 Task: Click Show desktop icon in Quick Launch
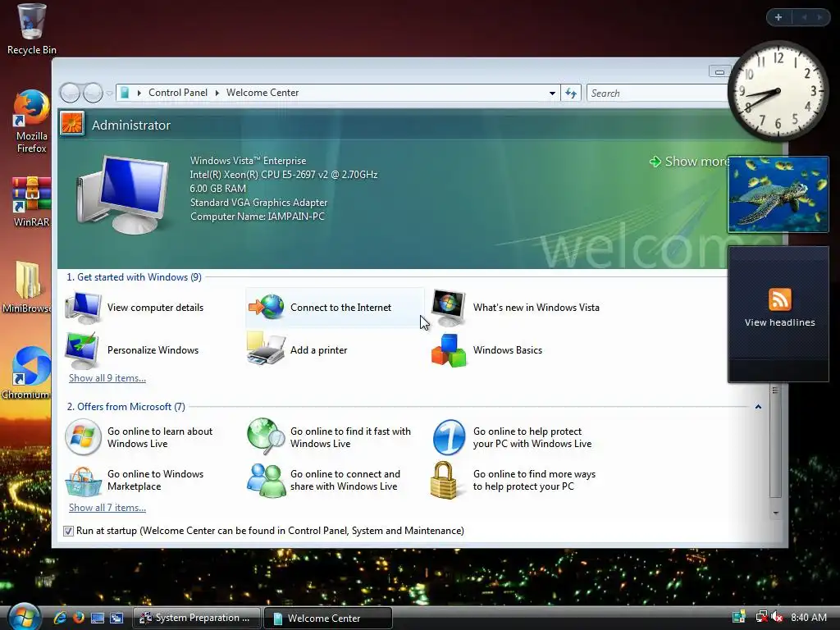(98, 618)
